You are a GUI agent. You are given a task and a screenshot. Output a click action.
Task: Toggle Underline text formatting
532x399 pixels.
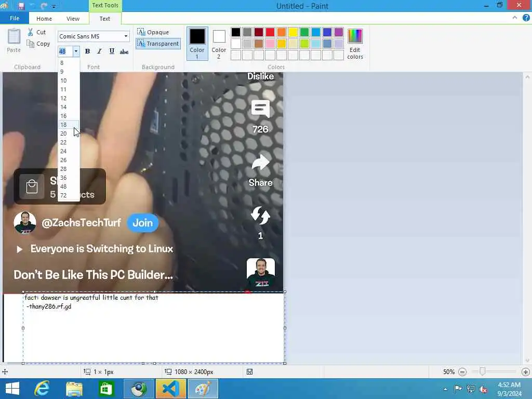pos(112,51)
